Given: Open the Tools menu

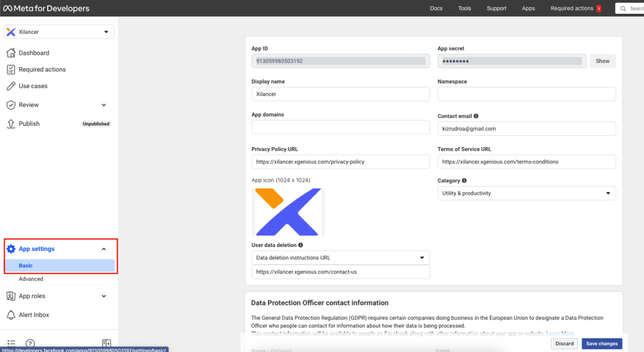Looking at the screenshot, I should click(x=465, y=8).
